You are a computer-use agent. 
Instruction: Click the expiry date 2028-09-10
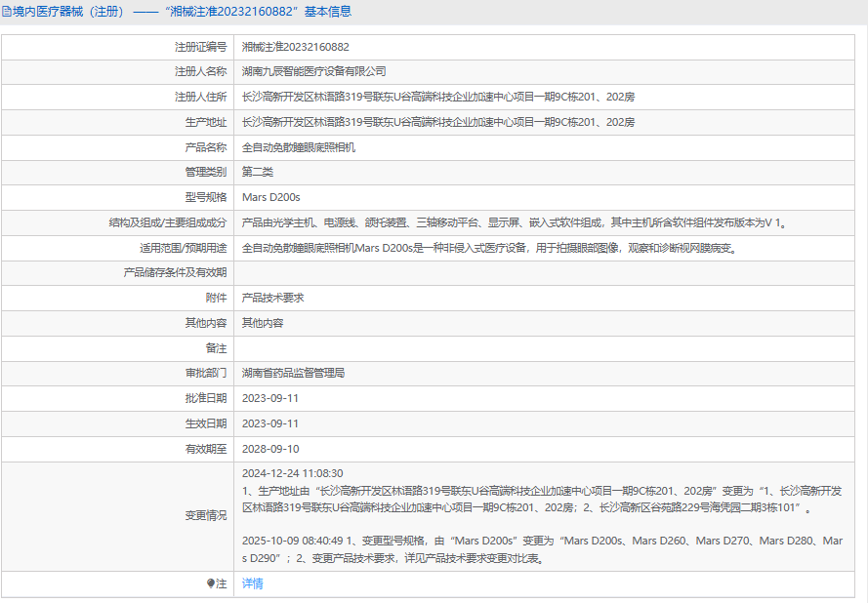coord(270,449)
